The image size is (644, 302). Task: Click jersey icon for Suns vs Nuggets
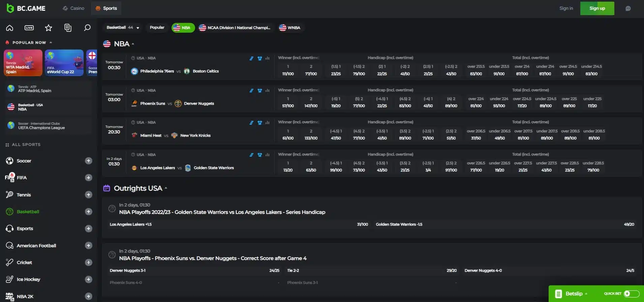(x=259, y=91)
